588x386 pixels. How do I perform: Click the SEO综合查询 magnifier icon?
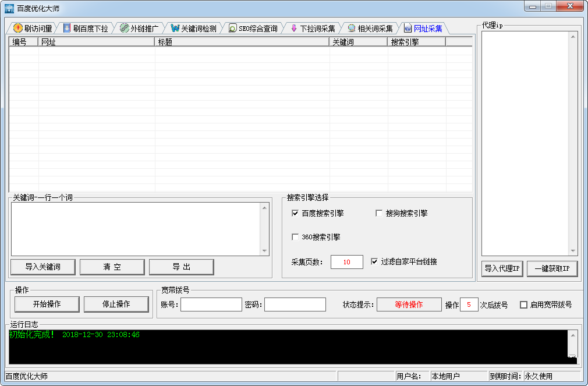tap(232, 28)
